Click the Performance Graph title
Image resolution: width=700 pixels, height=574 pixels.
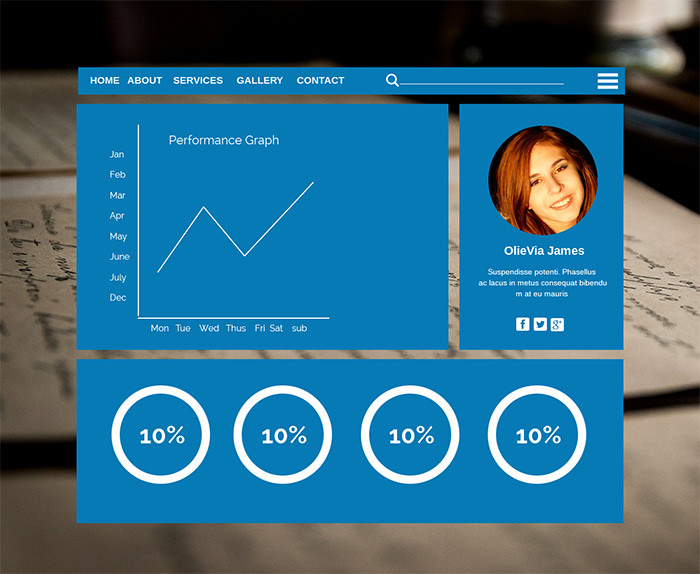click(x=224, y=141)
